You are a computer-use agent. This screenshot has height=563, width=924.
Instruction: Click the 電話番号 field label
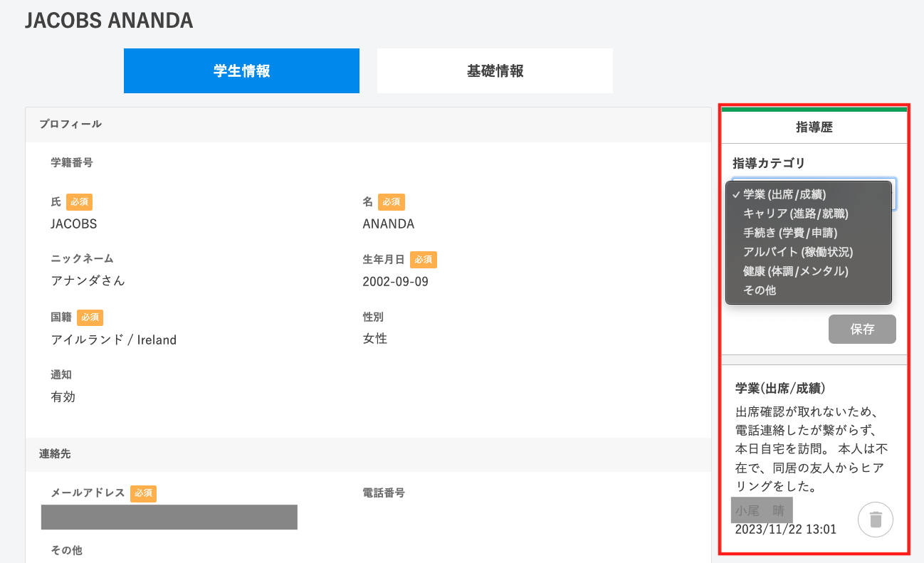[x=384, y=493]
